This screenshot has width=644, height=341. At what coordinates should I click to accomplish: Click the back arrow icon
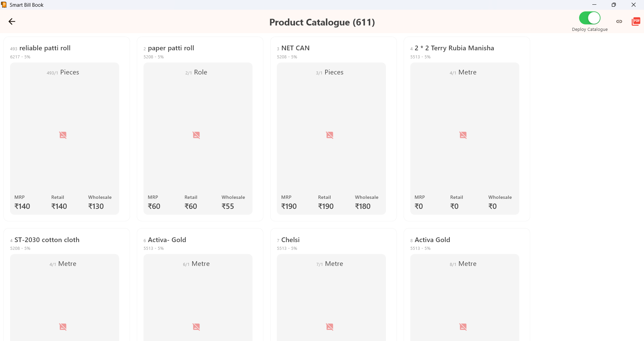(x=12, y=21)
